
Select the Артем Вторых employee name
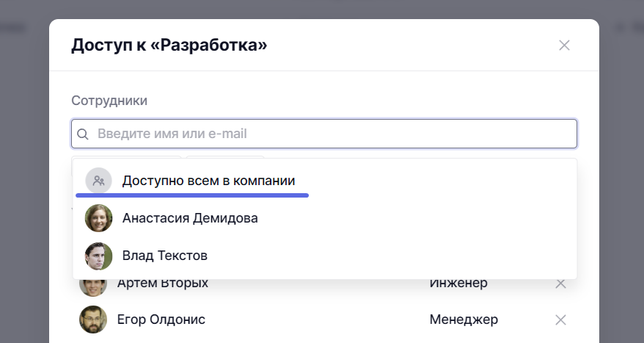point(163,284)
